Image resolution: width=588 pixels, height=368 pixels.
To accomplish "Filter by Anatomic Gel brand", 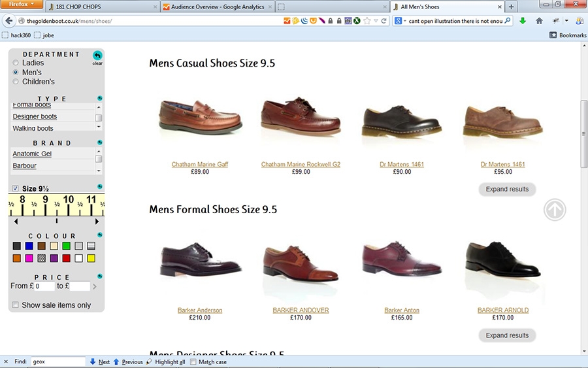I will pos(32,154).
